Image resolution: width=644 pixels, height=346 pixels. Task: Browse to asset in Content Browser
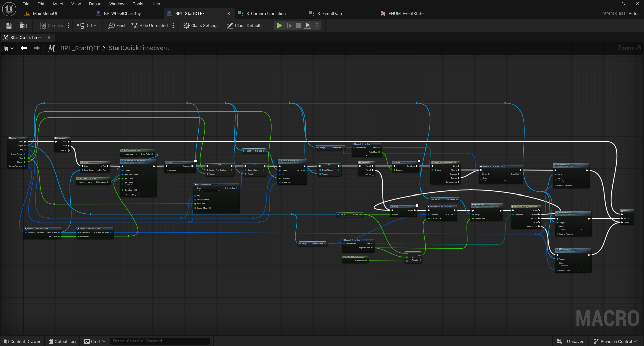(23, 26)
